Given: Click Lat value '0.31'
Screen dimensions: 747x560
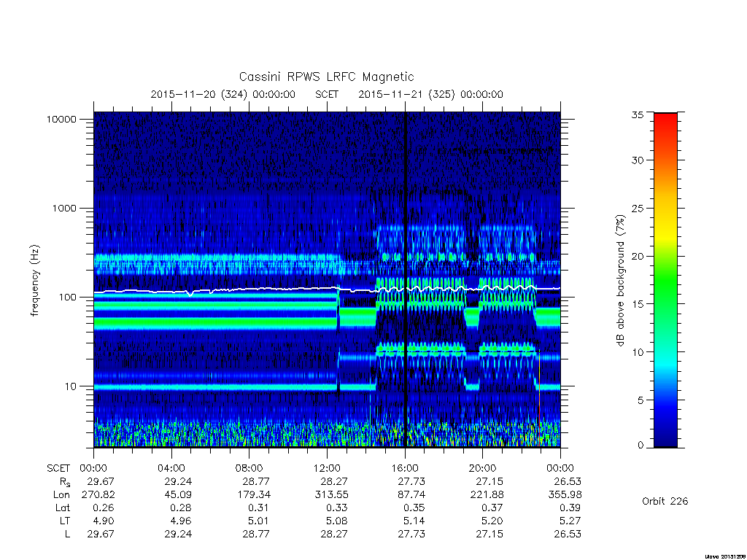Looking at the screenshot, I should pos(259,507).
